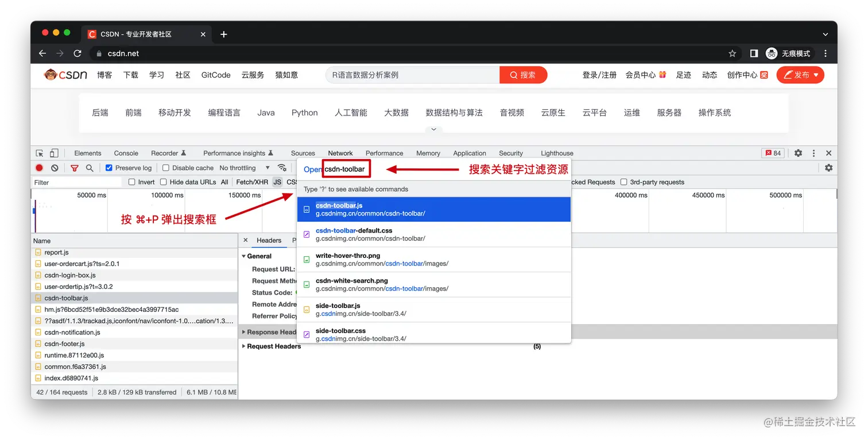868x440 pixels.
Task: Clear the network log
Action: click(55, 168)
